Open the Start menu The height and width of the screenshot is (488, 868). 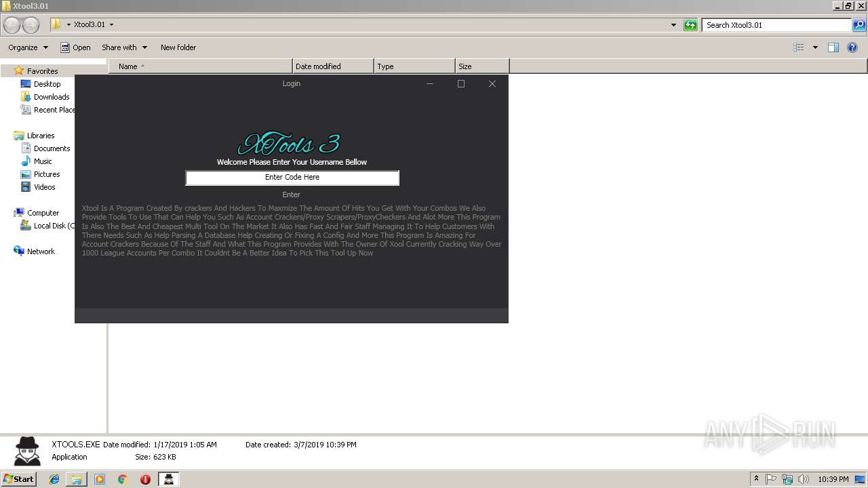point(19,479)
